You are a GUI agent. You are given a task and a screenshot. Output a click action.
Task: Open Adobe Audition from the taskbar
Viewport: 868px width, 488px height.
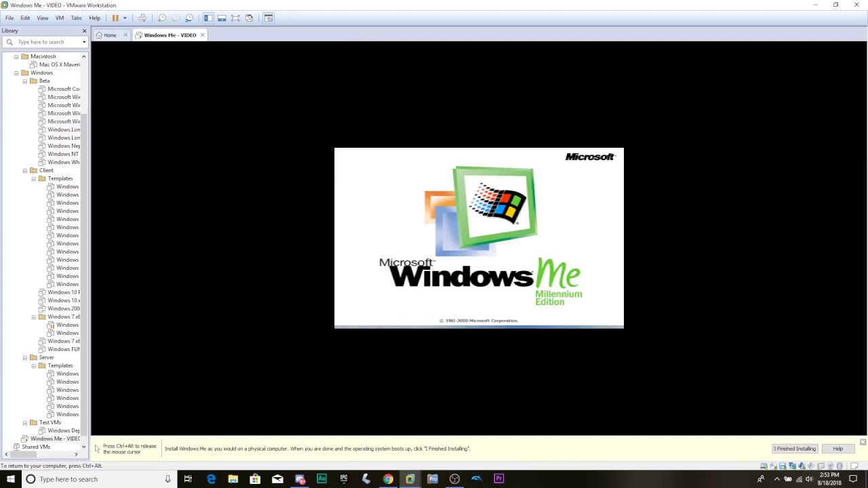pyautogui.click(x=321, y=479)
